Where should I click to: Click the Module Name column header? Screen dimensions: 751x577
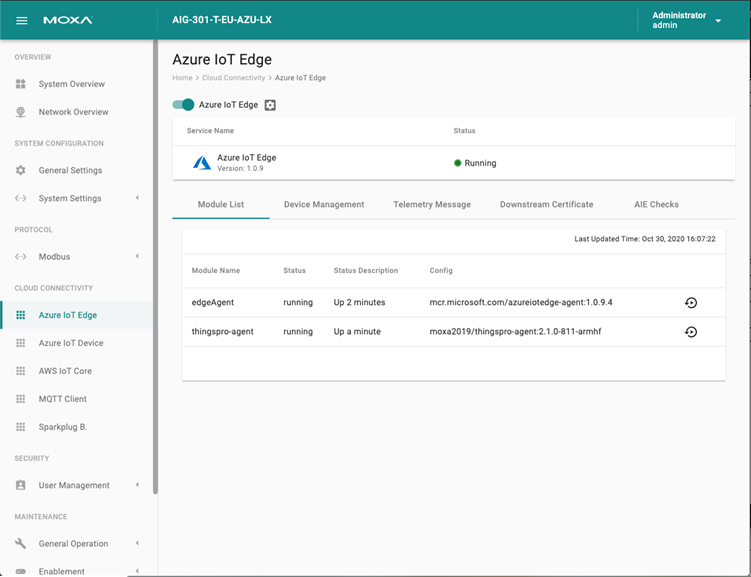pos(216,271)
